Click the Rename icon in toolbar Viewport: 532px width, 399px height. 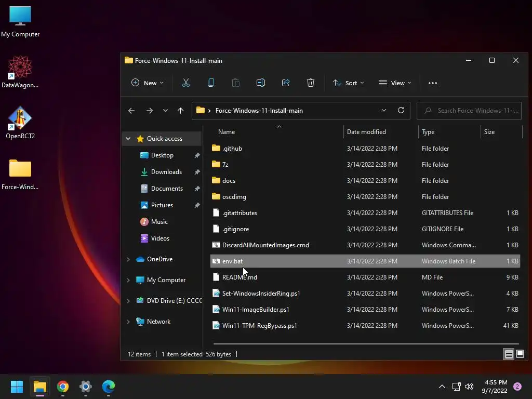(x=261, y=83)
